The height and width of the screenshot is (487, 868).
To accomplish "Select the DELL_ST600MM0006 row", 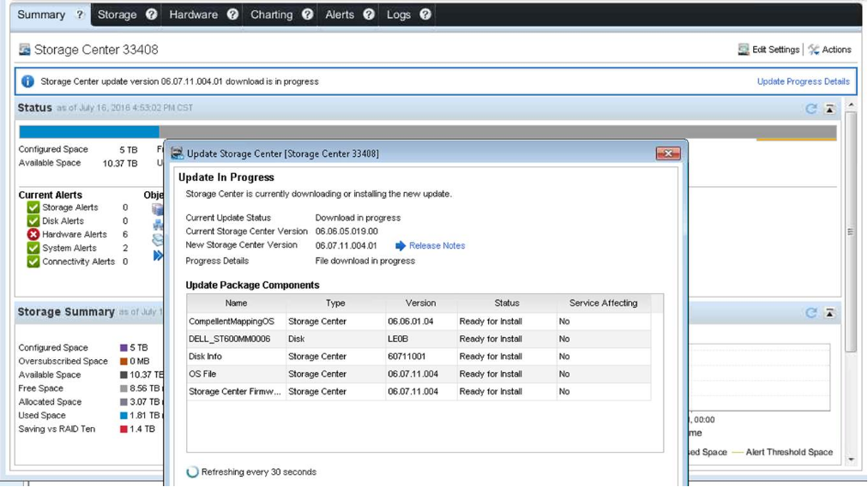I will (x=419, y=340).
